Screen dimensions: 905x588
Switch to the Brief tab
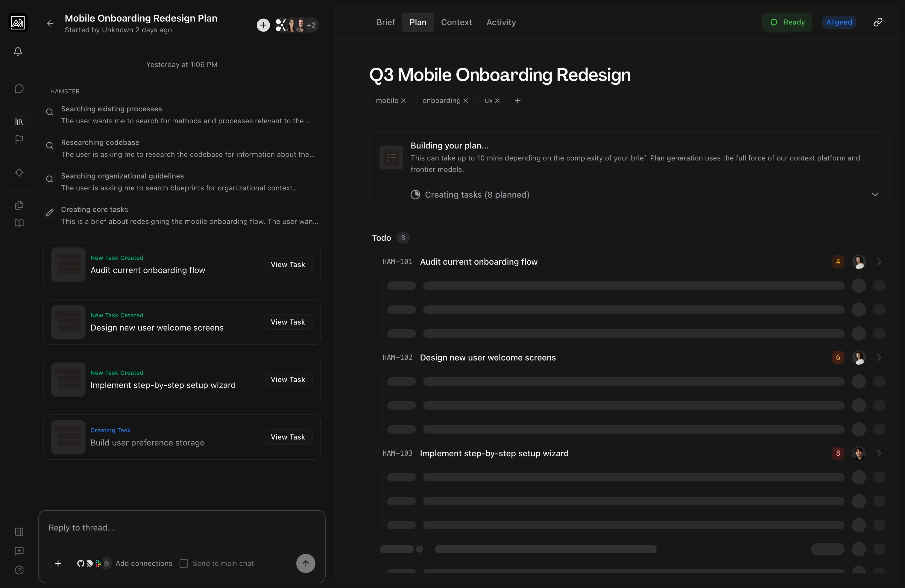pyautogui.click(x=385, y=22)
